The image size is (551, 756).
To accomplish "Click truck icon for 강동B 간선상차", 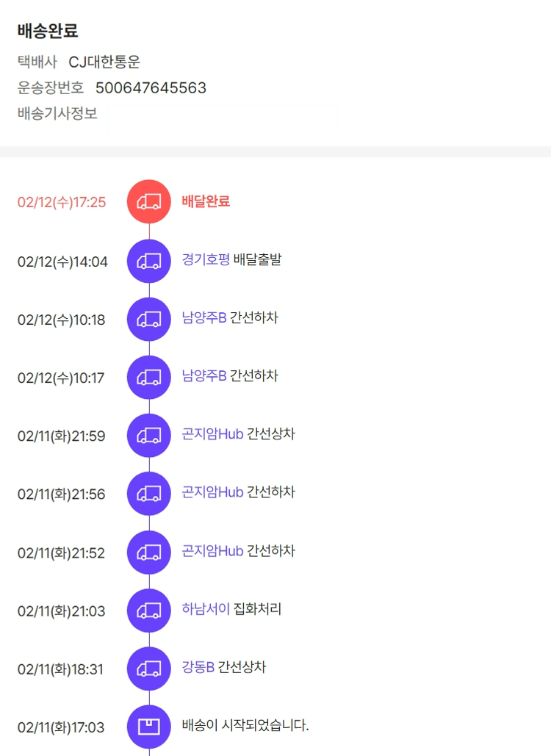I will [149, 669].
